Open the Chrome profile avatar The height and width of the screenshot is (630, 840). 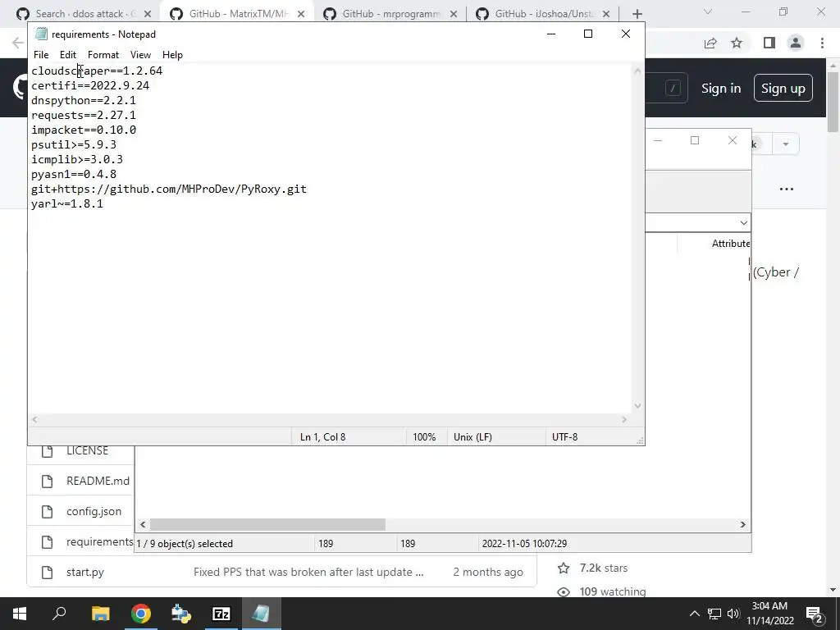pyautogui.click(x=796, y=43)
